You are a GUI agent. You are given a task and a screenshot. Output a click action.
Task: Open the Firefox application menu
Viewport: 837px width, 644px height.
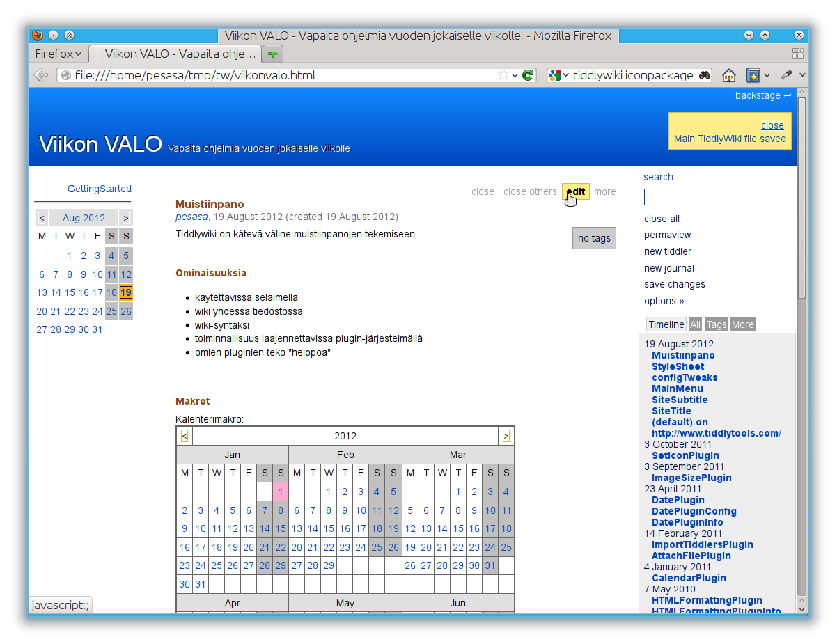tap(58, 54)
